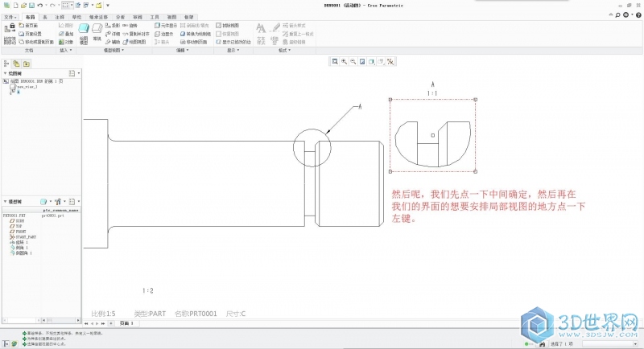Collapse the 视图树 panel section
The width and height of the screenshot is (644, 349).
pyautogui.click(x=5, y=73)
